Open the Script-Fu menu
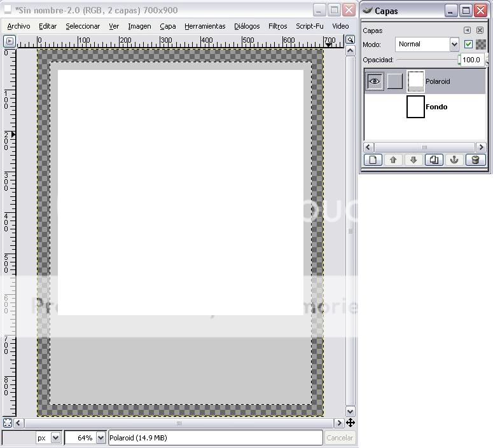The height and width of the screenshot is (448, 493). [x=309, y=26]
